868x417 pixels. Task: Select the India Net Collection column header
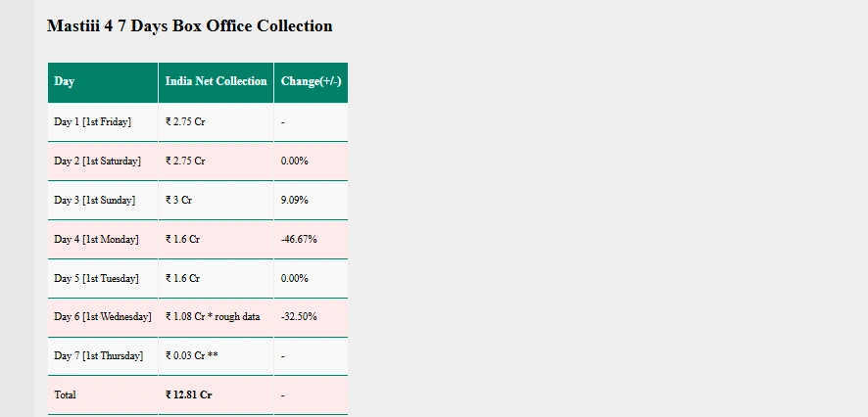pos(216,82)
